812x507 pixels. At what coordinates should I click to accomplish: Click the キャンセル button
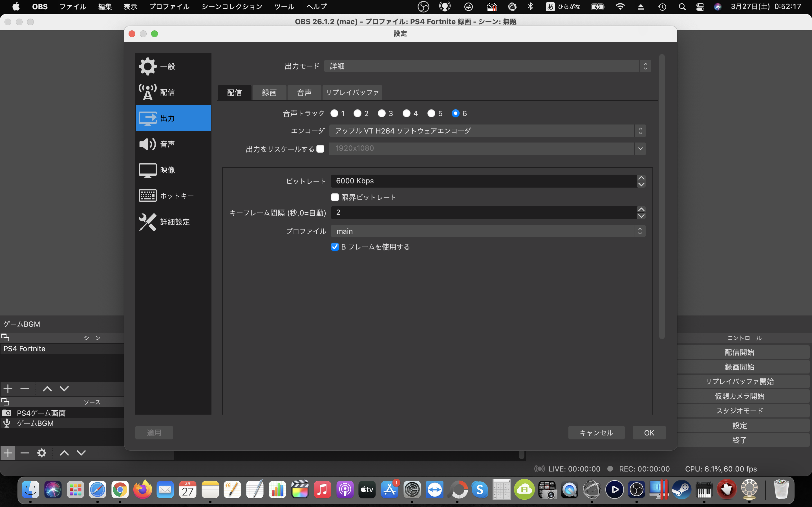[596, 433]
